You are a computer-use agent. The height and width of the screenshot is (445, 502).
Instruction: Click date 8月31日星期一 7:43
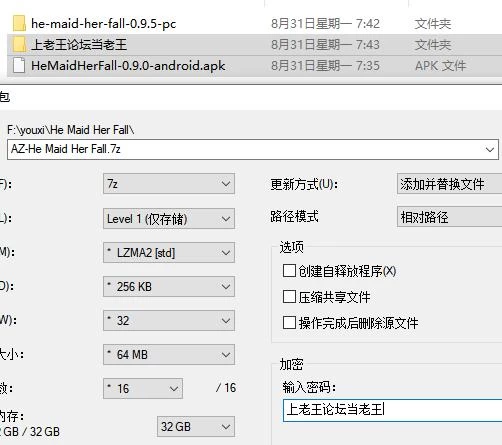[325, 45]
